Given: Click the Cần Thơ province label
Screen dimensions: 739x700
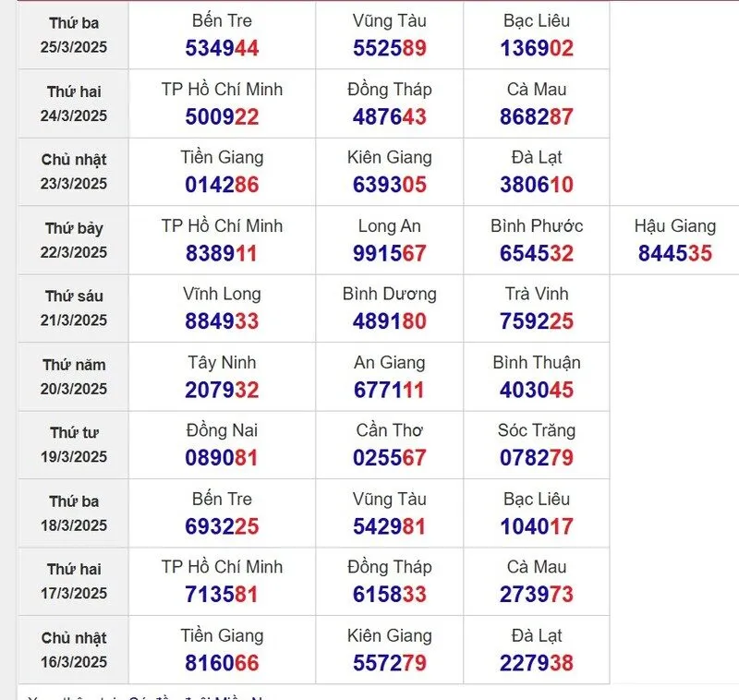Looking at the screenshot, I should [x=389, y=431].
